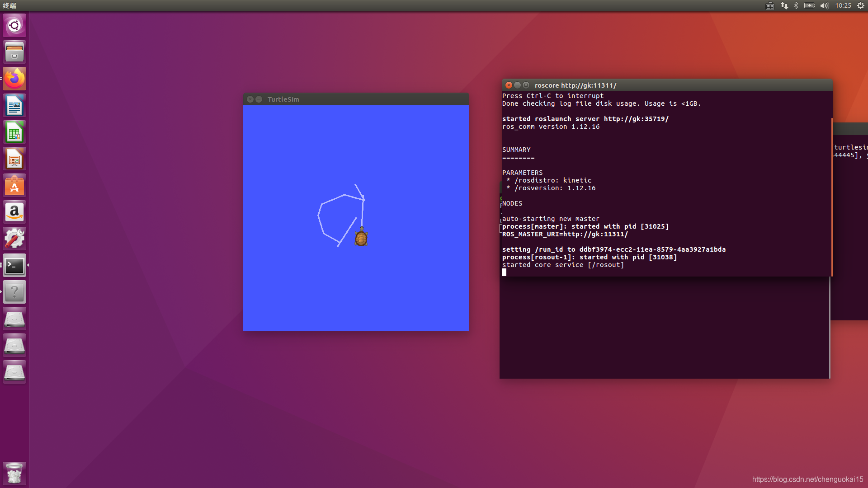Screen dimensions: 868x488
Task: Close the roscore terminal window
Action: [x=509, y=85]
